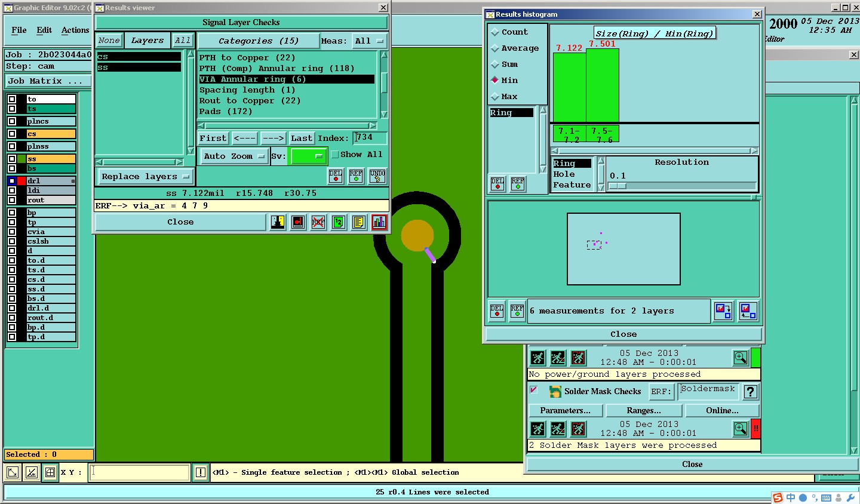860x504 pixels.
Task: Click the Solder Mask Checks help question icon
Action: pos(751,392)
